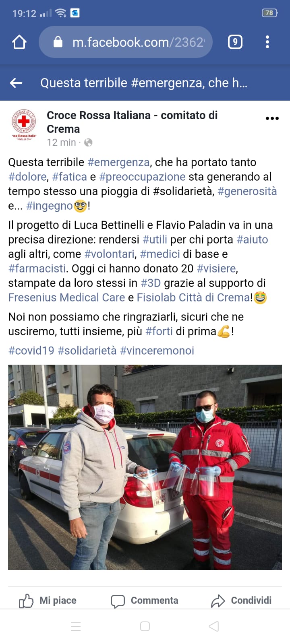Open the Fisiolab Città di Crema link
Screen dimensions: 290x644
tap(193, 297)
